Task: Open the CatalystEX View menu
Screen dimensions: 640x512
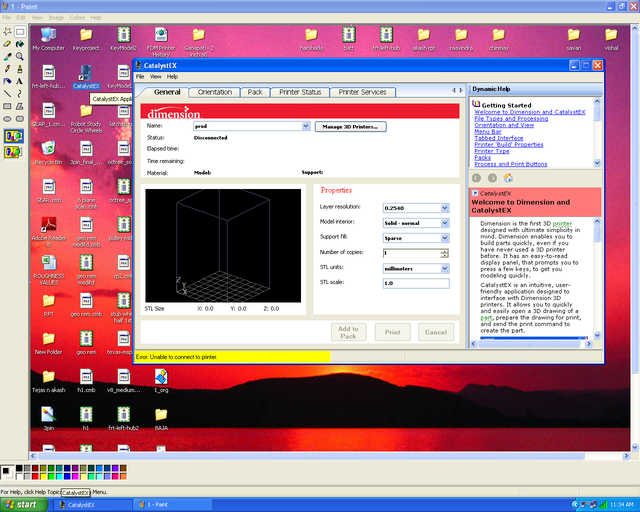Action: point(156,76)
